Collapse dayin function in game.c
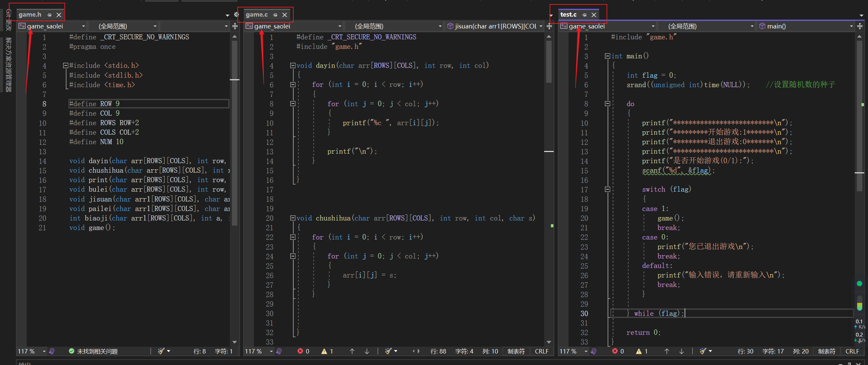 tap(293, 66)
